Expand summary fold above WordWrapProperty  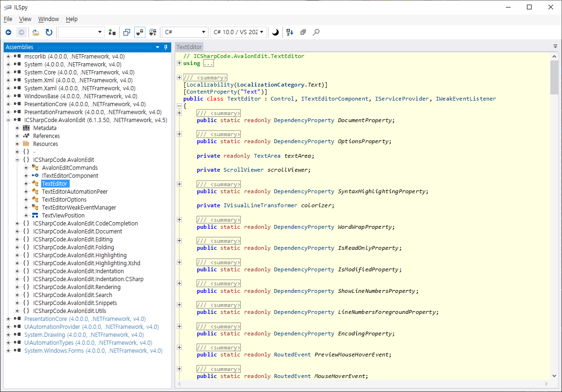(179, 219)
